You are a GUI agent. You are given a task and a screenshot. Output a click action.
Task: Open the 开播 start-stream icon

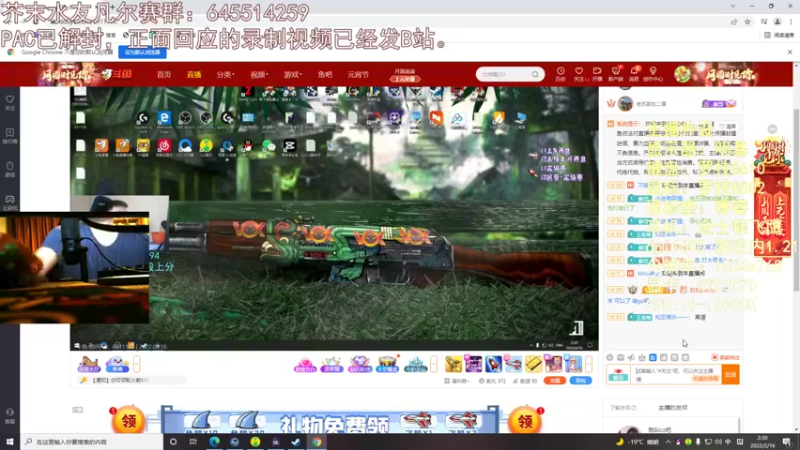597,74
